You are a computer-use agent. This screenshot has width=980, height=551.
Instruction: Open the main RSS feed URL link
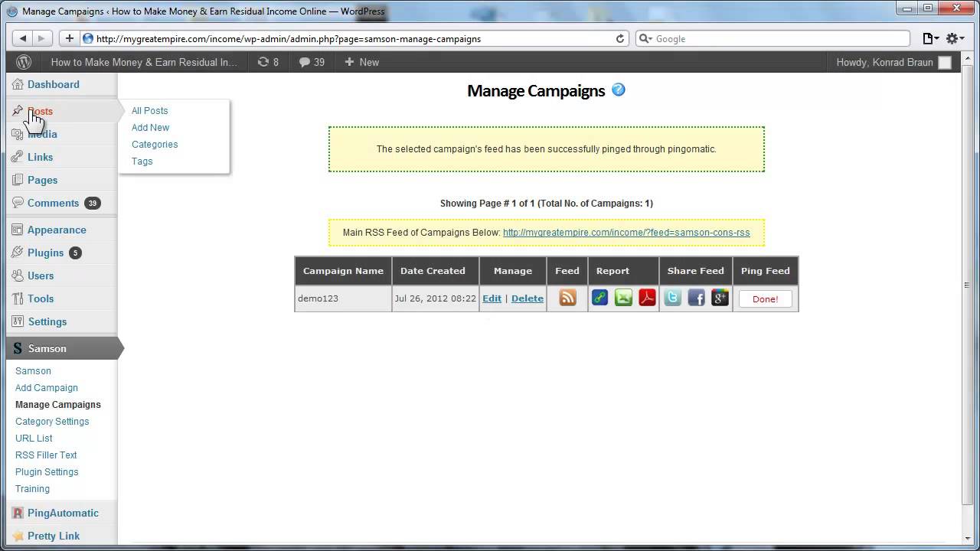pos(626,233)
